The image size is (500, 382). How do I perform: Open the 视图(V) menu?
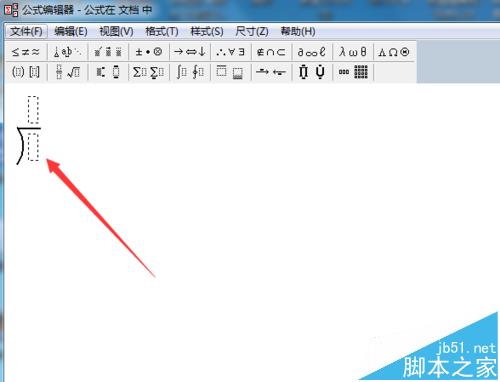(116, 32)
